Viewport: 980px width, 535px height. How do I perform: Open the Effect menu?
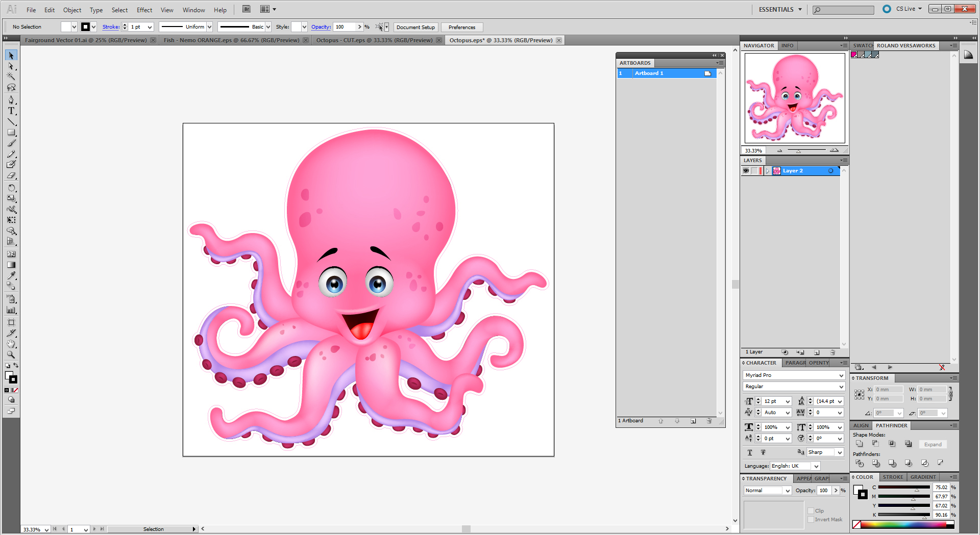144,10
